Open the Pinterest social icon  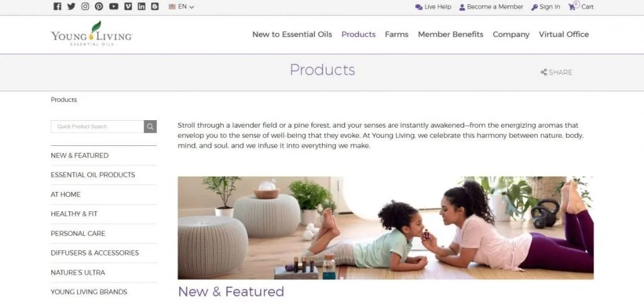coord(99,6)
